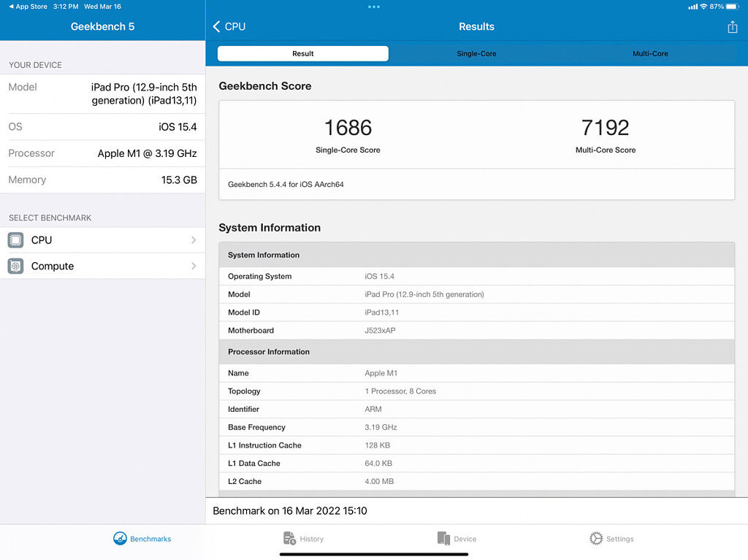Open the Device tab label

pos(465,539)
